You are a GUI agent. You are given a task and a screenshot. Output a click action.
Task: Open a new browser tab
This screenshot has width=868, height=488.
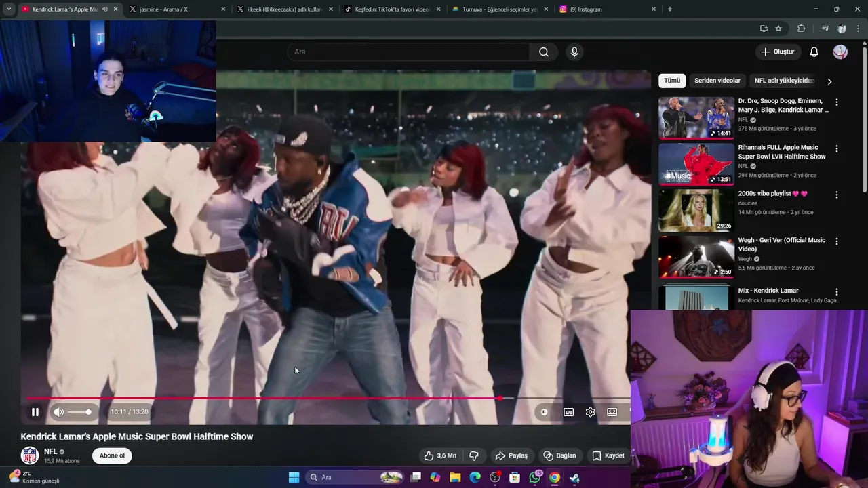(x=670, y=9)
